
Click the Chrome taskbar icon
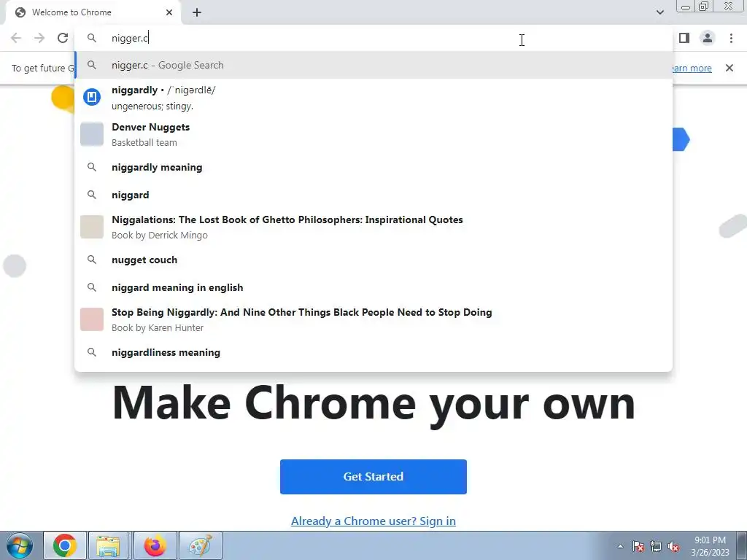(x=65, y=545)
